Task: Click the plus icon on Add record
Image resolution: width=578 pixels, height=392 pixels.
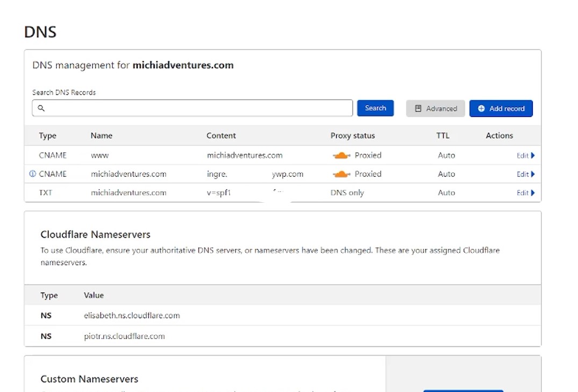Action: pos(481,109)
